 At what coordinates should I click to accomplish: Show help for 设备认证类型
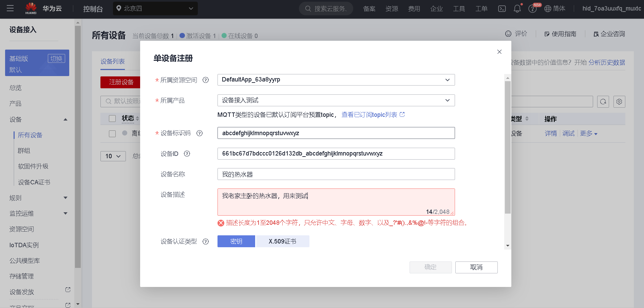[206, 241]
